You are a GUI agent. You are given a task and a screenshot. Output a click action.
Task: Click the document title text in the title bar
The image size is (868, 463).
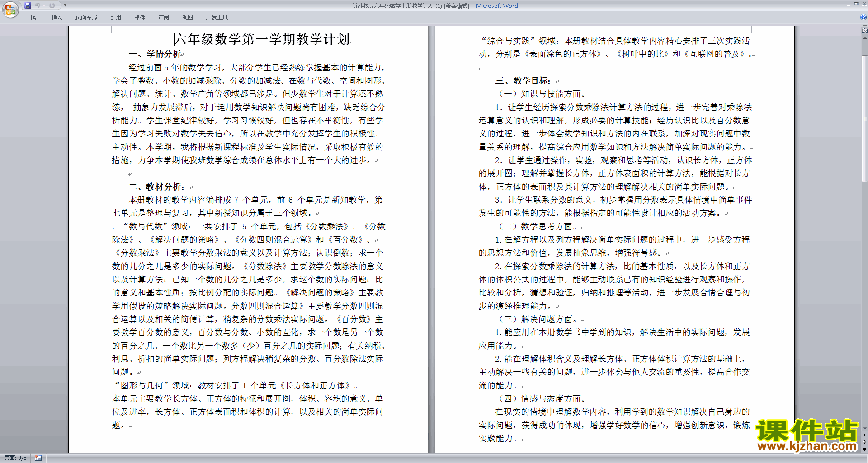point(435,5)
